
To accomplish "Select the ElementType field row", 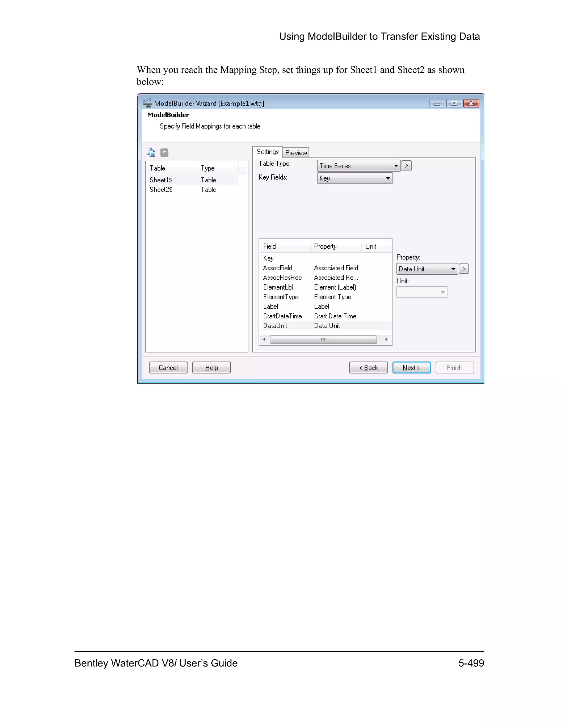I will tap(325, 297).
